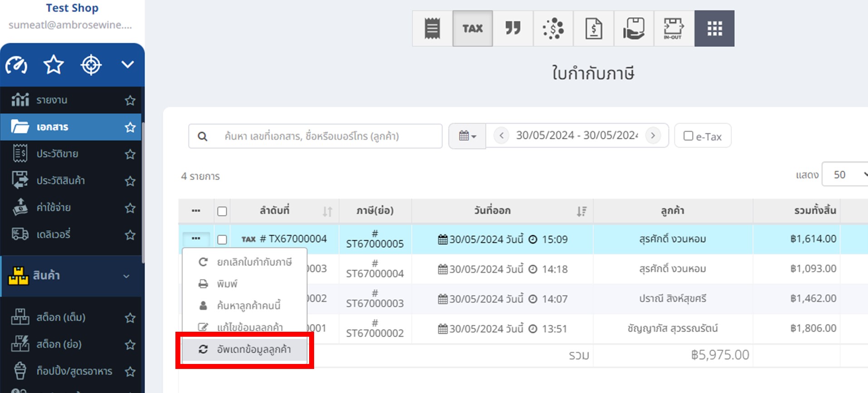The height and width of the screenshot is (393, 868).
Task: Expand the sidebar header chevron dropdown
Action: pyautogui.click(x=127, y=65)
